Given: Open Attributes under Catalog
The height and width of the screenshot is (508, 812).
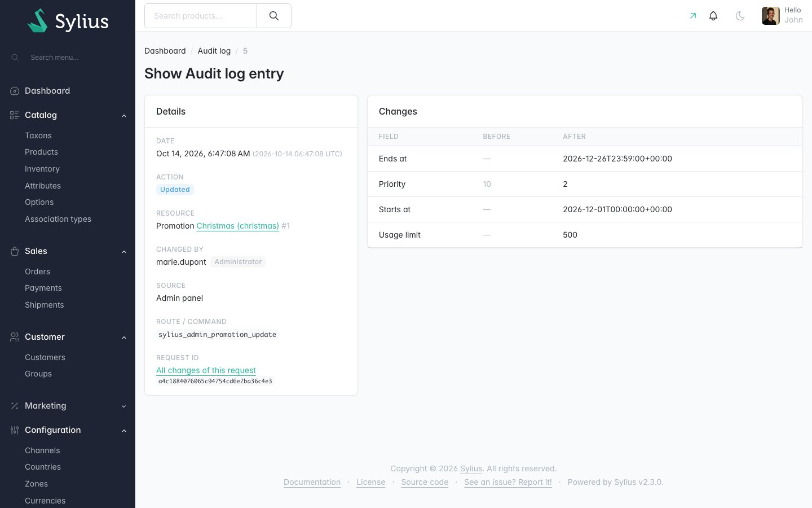Looking at the screenshot, I should [43, 186].
